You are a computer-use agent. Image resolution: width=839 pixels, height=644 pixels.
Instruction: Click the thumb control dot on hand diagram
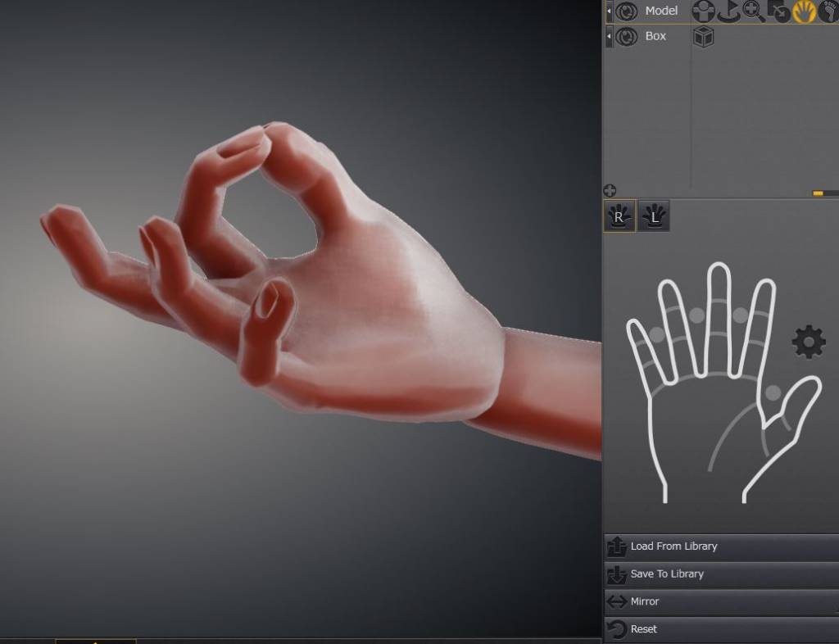(x=773, y=394)
